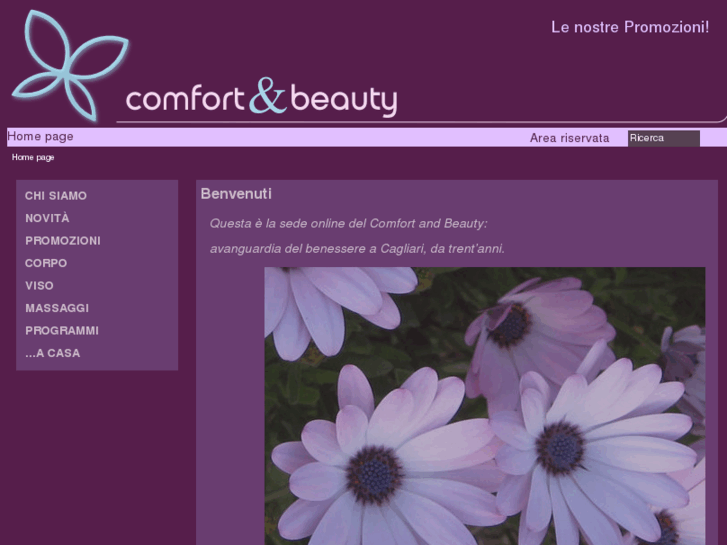This screenshot has height=545, width=727.
Task: Click the Home page breadcrumb
Action: [33, 157]
